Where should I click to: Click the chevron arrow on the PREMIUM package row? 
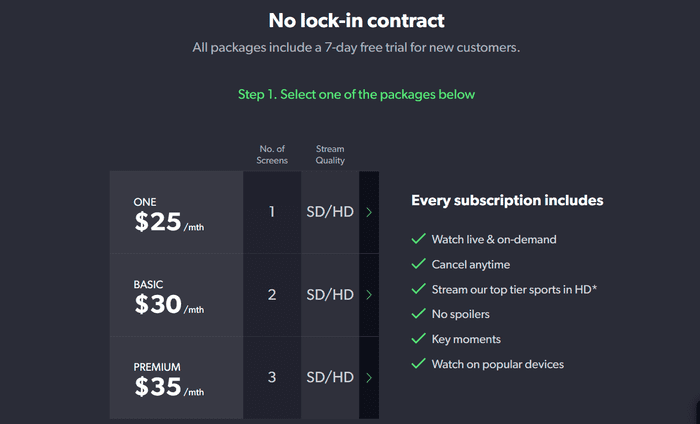(x=369, y=378)
